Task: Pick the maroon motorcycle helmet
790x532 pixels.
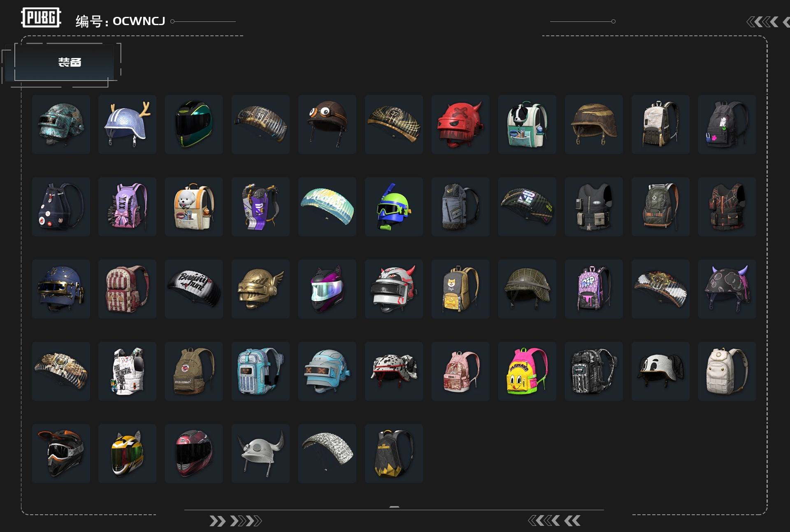Action: pyautogui.click(x=194, y=453)
